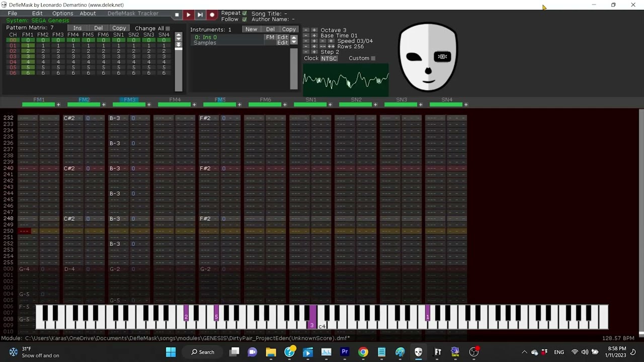
Task: Expand the SN2 channel column
Action: (375, 105)
